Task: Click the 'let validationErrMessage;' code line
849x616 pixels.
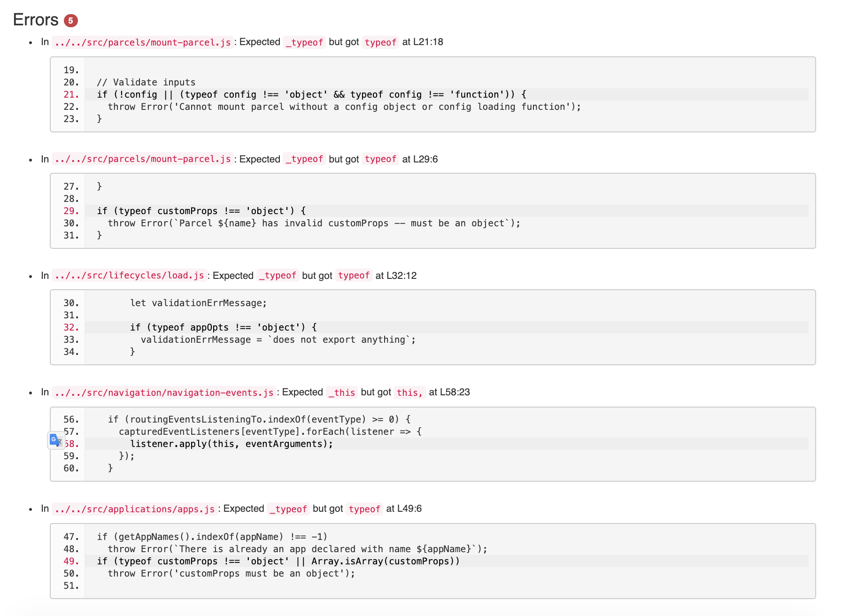Action: pos(198,303)
